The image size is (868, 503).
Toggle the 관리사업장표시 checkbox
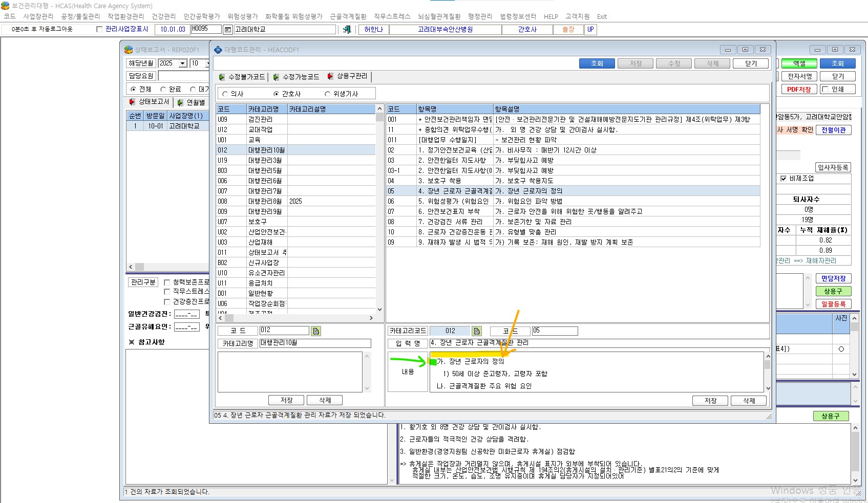(99, 29)
